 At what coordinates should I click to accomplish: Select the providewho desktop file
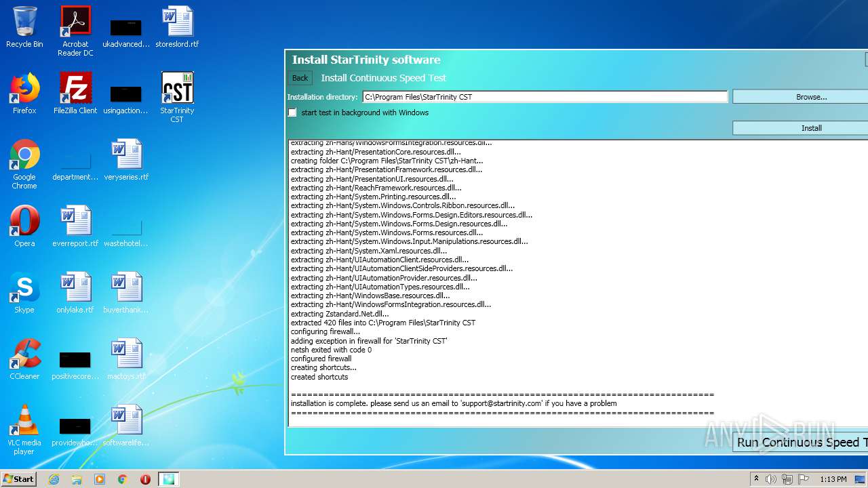(75, 432)
